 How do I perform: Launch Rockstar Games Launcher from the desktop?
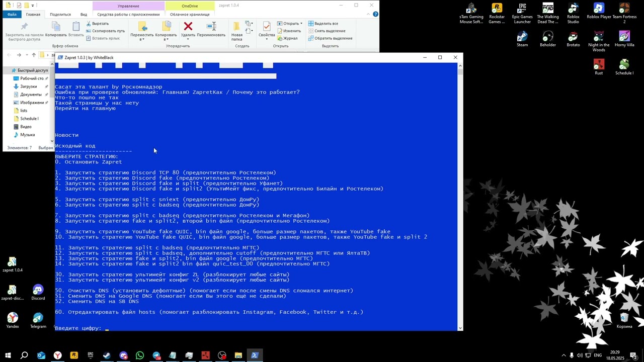click(x=497, y=14)
